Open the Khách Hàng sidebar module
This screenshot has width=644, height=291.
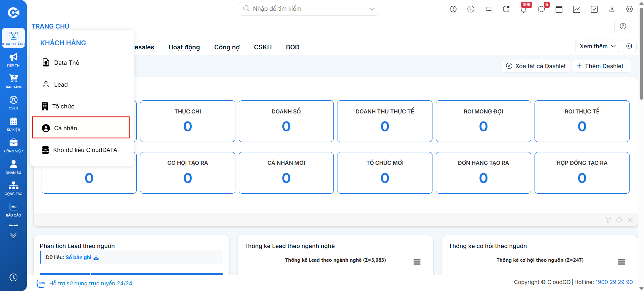[13, 38]
